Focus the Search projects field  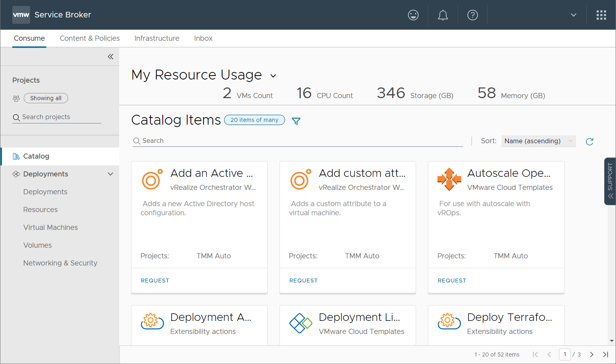click(57, 117)
